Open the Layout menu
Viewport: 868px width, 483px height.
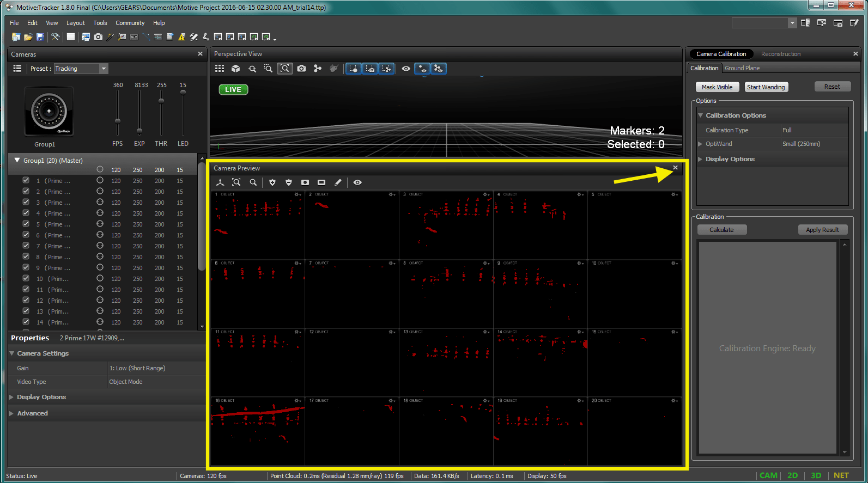click(76, 23)
